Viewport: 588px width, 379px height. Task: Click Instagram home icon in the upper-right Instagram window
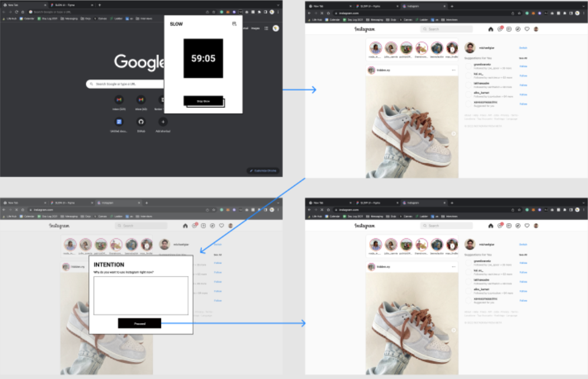tap(490, 29)
